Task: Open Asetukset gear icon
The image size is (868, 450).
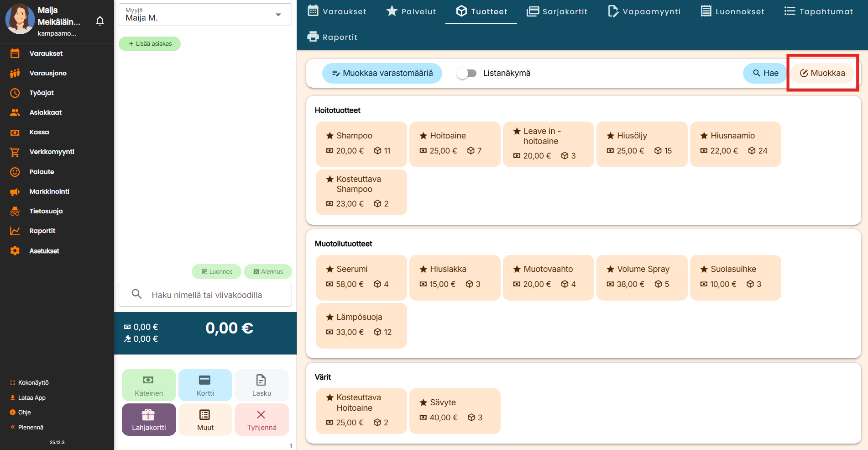Action: click(15, 251)
